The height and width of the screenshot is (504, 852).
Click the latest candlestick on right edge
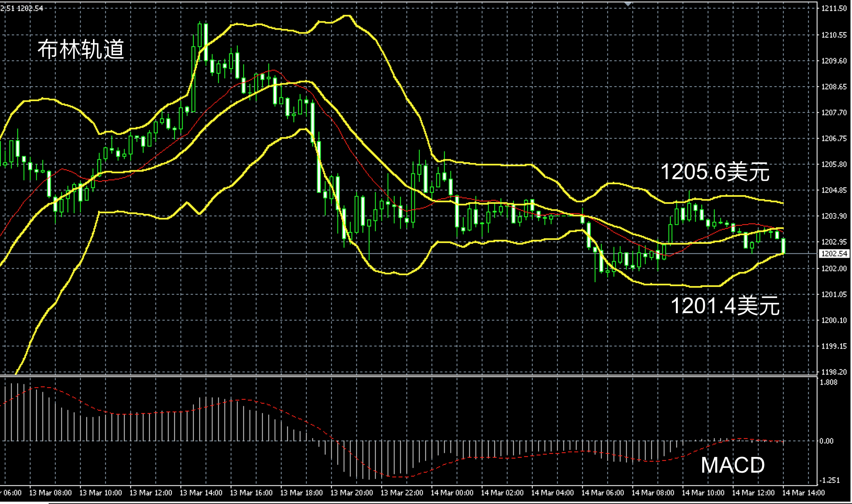783,246
